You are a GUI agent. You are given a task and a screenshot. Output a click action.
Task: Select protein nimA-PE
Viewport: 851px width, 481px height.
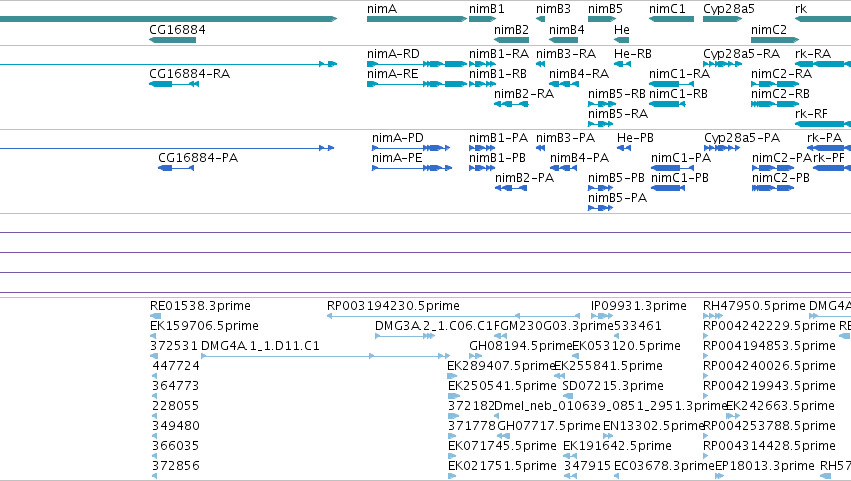(412, 168)
